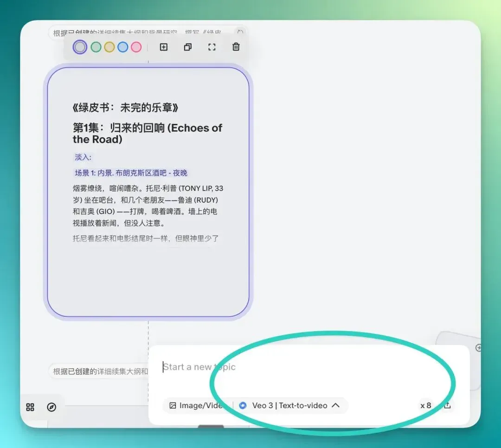Image resolution: width=501 pixels, height=448 pixels.
Task: Click heading 第1集：归来的回响
Action: 148,133
